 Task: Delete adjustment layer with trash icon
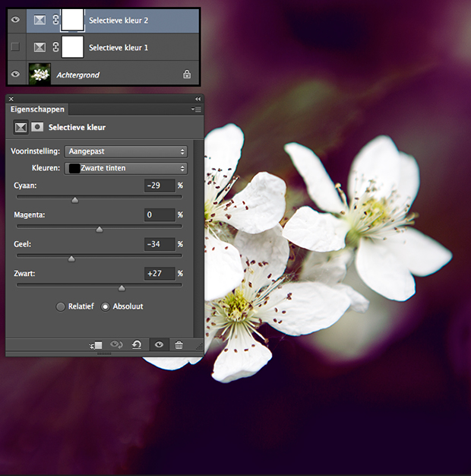179,345
